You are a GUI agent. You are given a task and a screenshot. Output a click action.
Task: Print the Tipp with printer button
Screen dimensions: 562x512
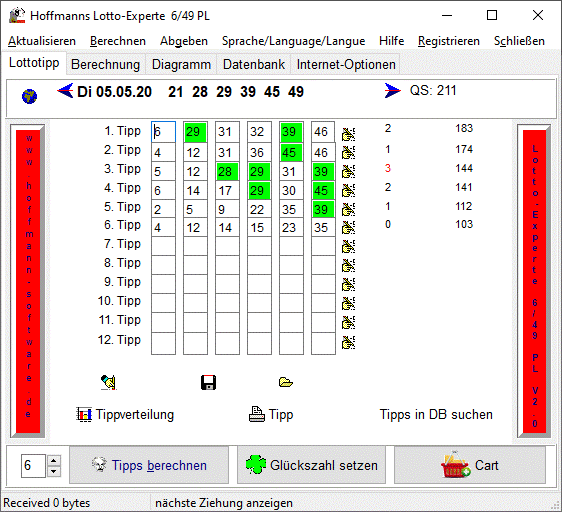coord(271,414)
